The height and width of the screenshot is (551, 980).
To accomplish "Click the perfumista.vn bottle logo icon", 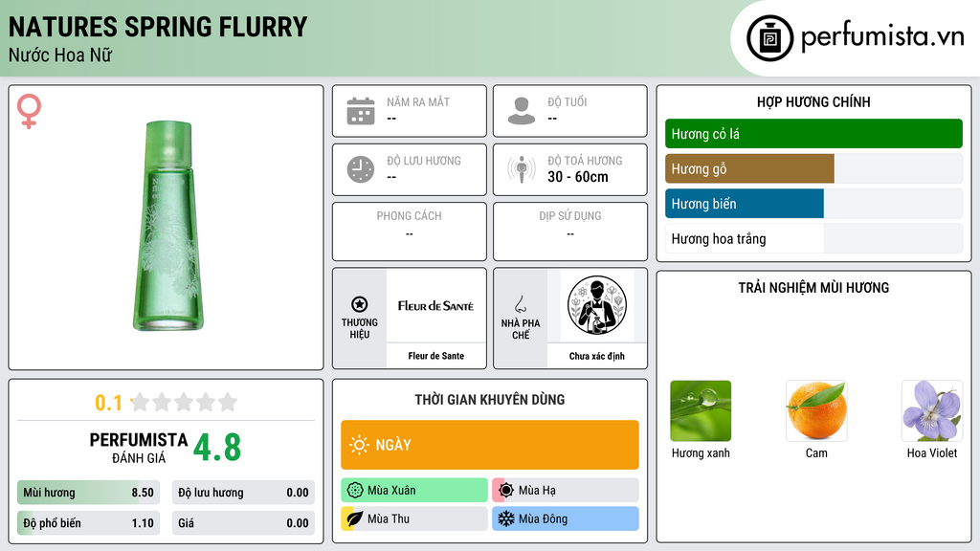I will click(769, 38).
